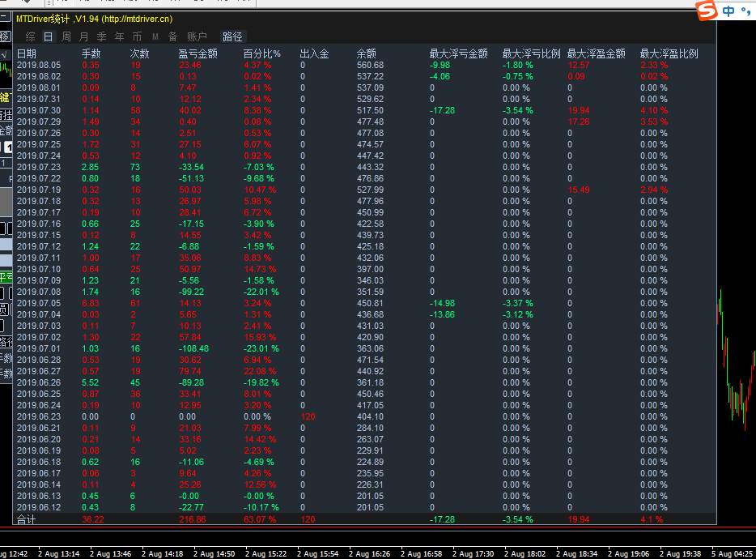Click the 最大浮盈金额 column header
The image size is (756, 559).
click(597, 53)
